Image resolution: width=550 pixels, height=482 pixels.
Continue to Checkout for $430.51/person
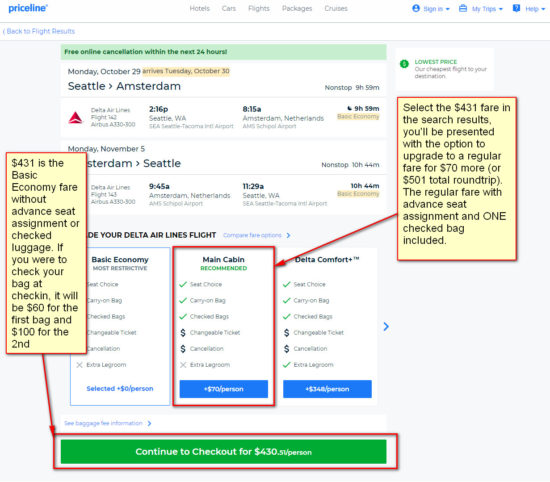point(224,452)
